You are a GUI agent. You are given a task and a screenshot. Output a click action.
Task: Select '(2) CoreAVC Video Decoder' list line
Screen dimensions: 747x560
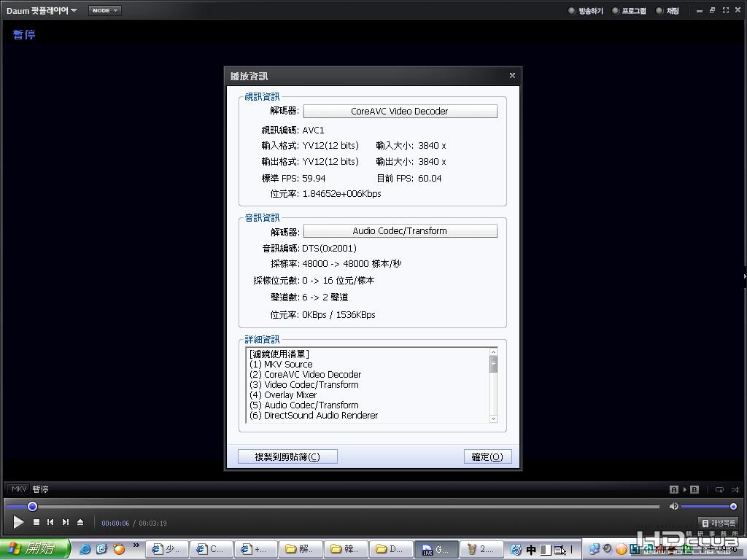305,374
